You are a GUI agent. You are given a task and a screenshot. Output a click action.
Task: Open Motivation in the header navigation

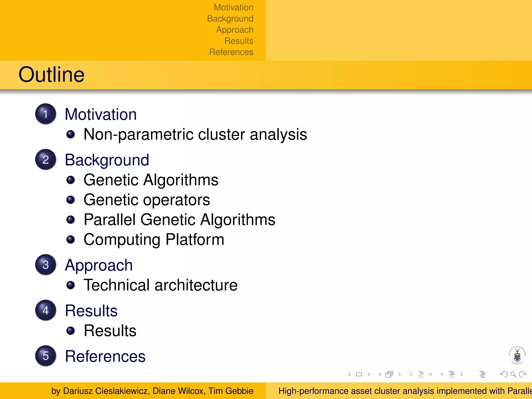pyautogui.click(x=233, y=7)
